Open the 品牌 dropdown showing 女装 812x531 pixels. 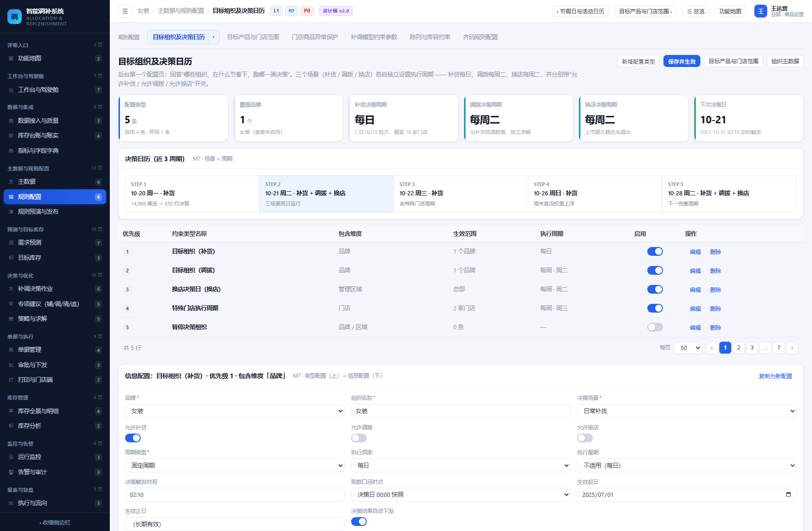(x=235, y=411)
